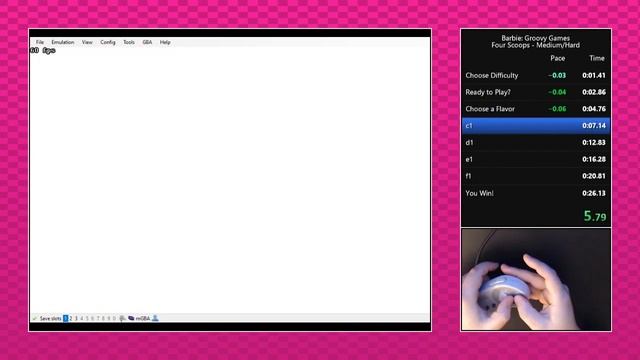The height and width of the screenshot is (360, 640).
Task: Click the 0:26.13 split time
Action: coord(594,193)
